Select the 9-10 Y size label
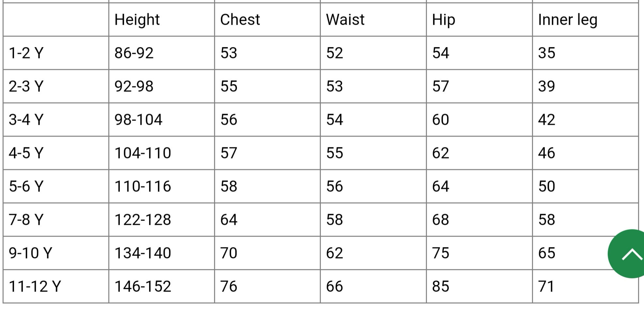 point(30,253)
